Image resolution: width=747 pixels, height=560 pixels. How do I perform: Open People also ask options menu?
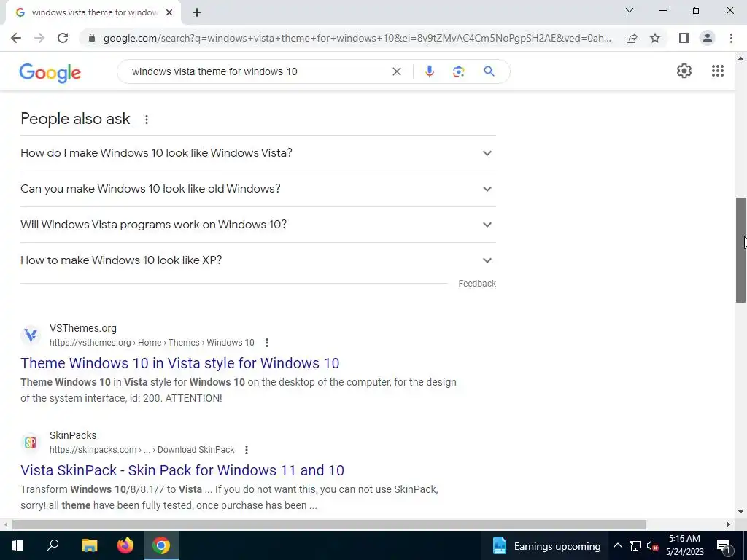(147, 120)
